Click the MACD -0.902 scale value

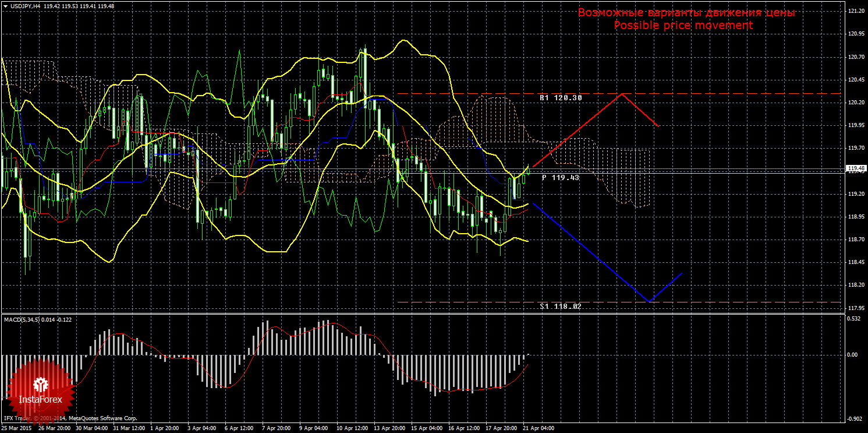[x=854, y=418]
